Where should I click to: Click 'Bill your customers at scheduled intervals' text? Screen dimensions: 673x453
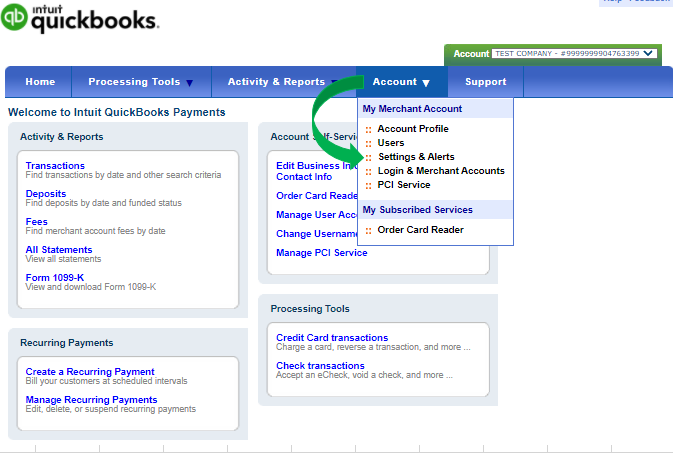pyautogui.click(x=106, y=381)
